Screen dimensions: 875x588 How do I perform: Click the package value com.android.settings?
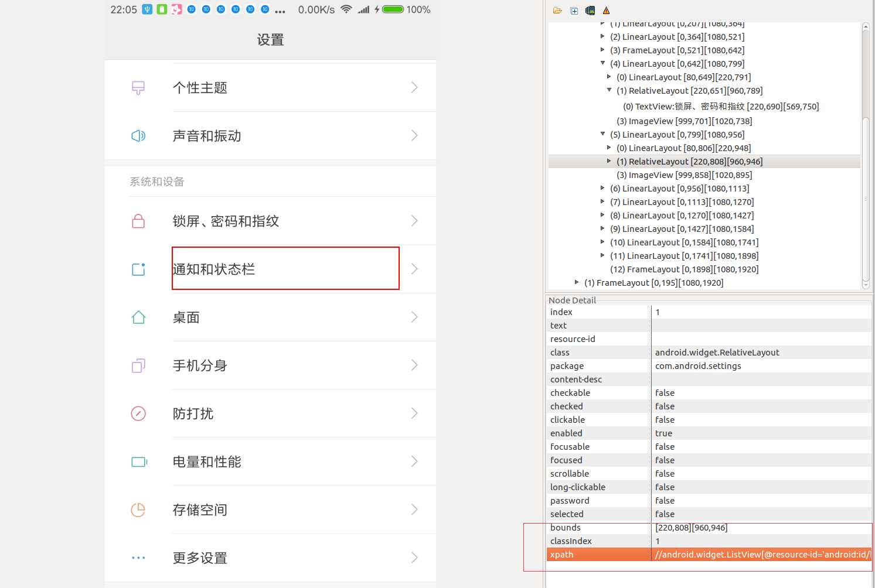(698, 366)
